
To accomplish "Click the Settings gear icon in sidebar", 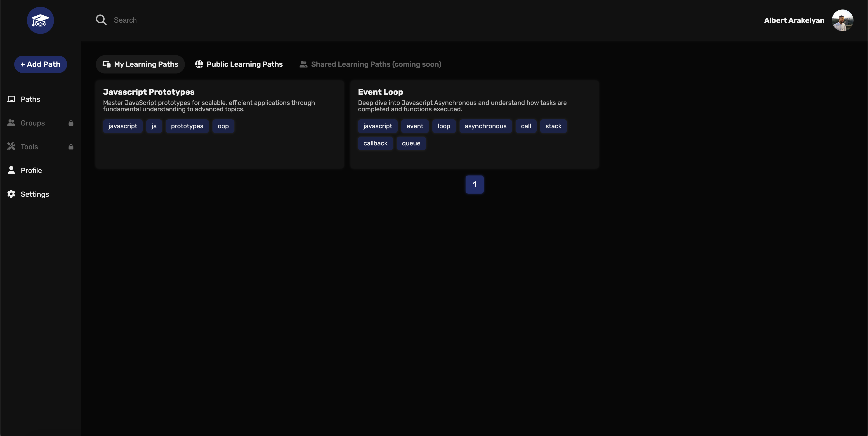I will pyautogui.click(x=12, y=194).
